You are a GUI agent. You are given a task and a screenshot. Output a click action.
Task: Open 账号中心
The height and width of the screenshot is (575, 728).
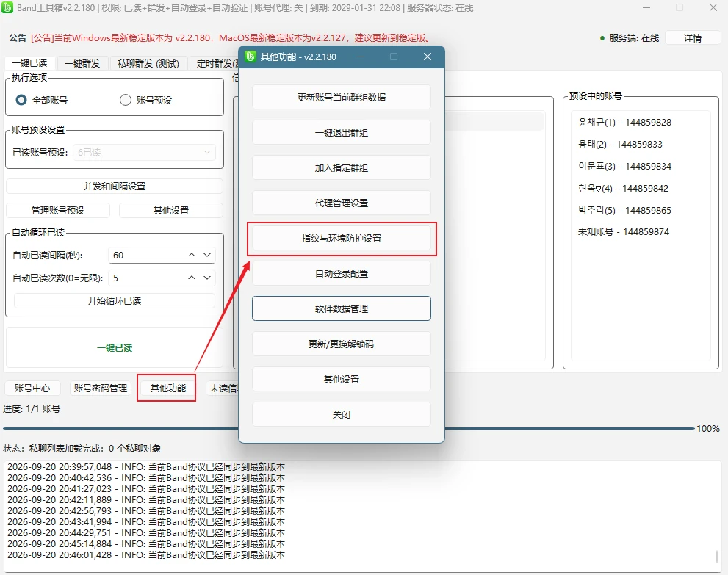[x=32, y=388]
